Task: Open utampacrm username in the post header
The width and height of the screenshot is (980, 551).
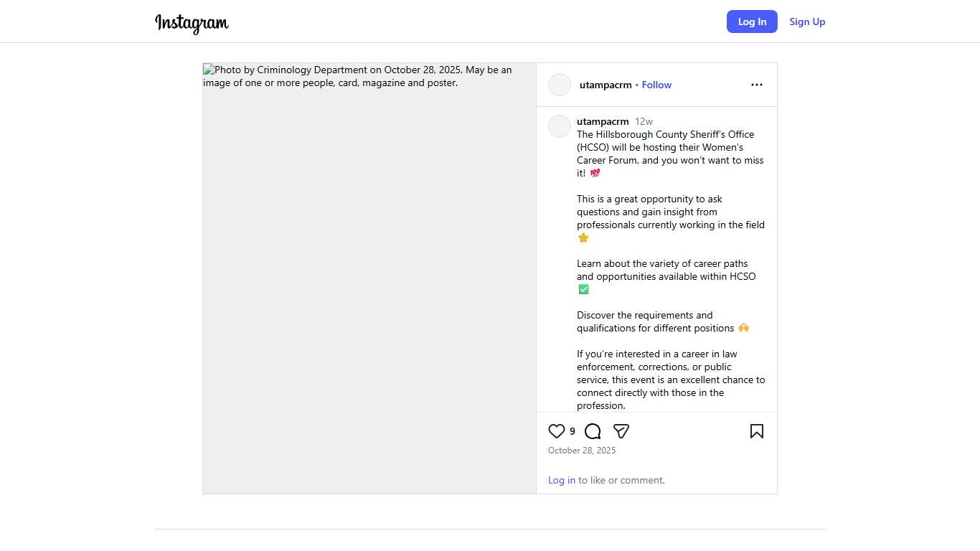Action: 606,85
